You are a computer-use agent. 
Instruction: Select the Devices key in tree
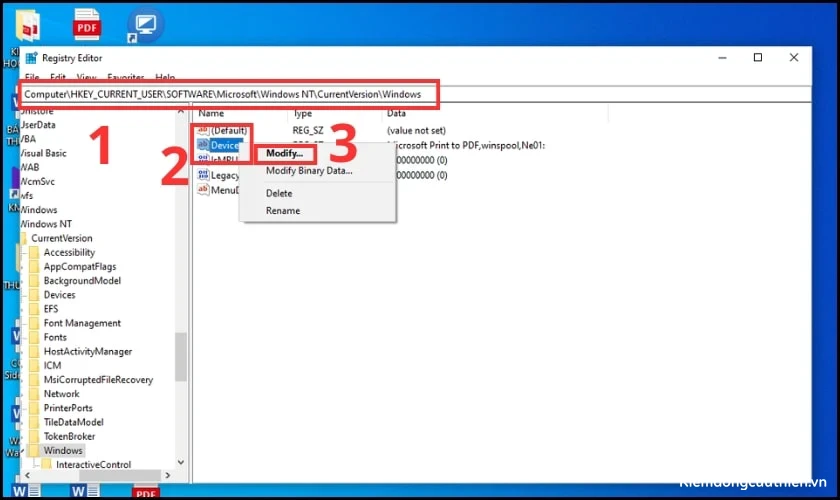pyautogui.click(x=59, y=295)
